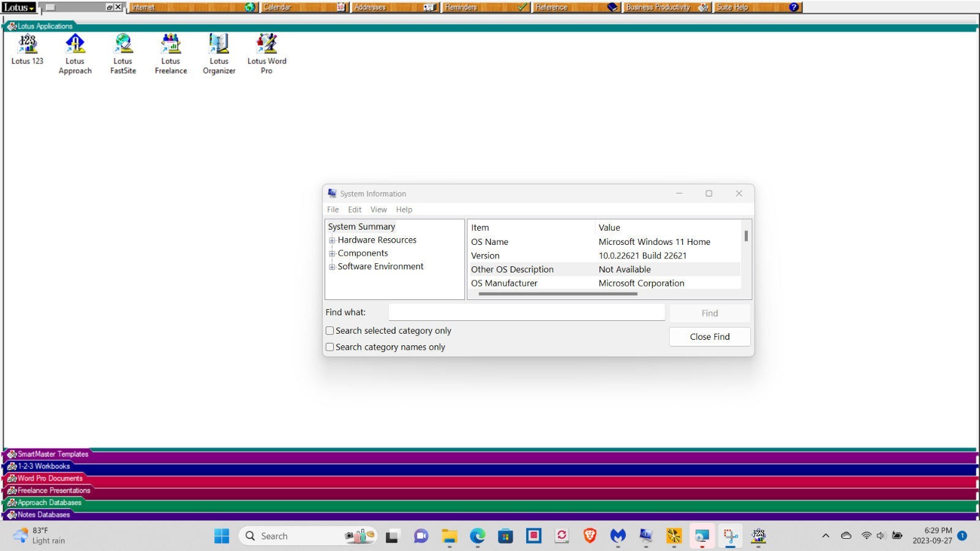The image size is (980, 551).
Task: Enable Search category names only checkbox
Action: (x=330, y=347)
